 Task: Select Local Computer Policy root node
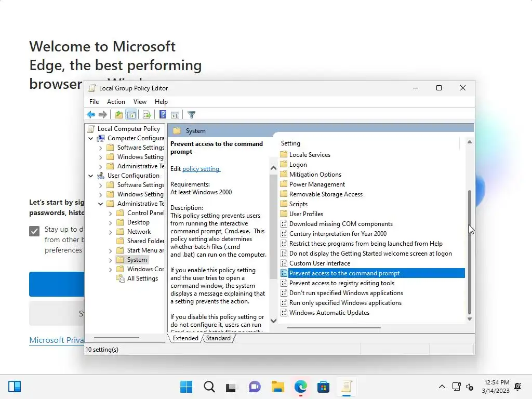click(x=129, y=129)
